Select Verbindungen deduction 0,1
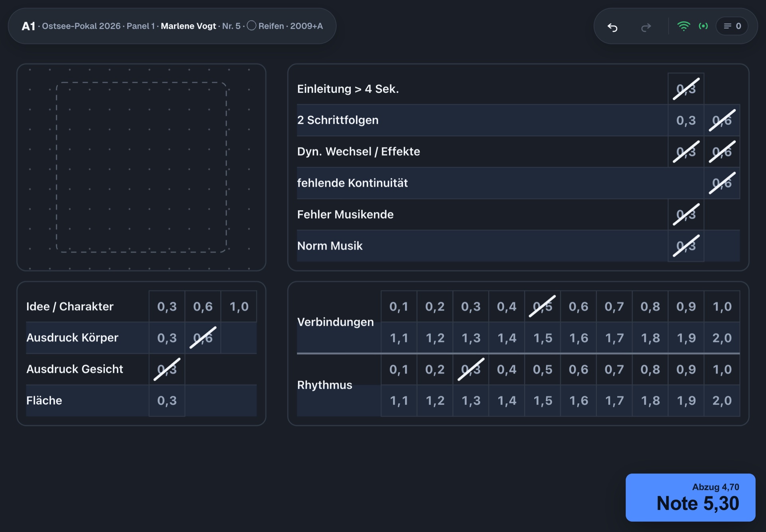The height and width of the screenshot is (532, 766). 399,306
